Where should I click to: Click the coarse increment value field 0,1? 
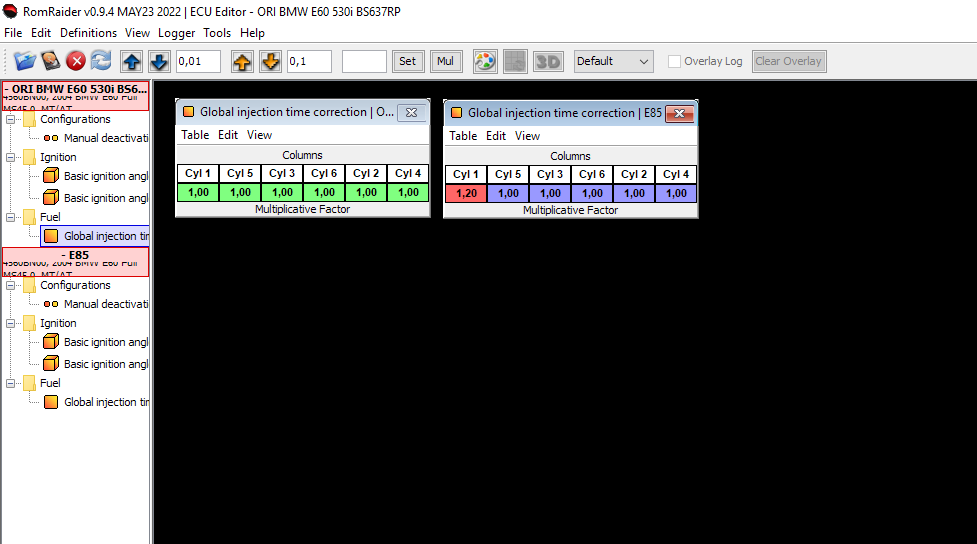(309, 61)
